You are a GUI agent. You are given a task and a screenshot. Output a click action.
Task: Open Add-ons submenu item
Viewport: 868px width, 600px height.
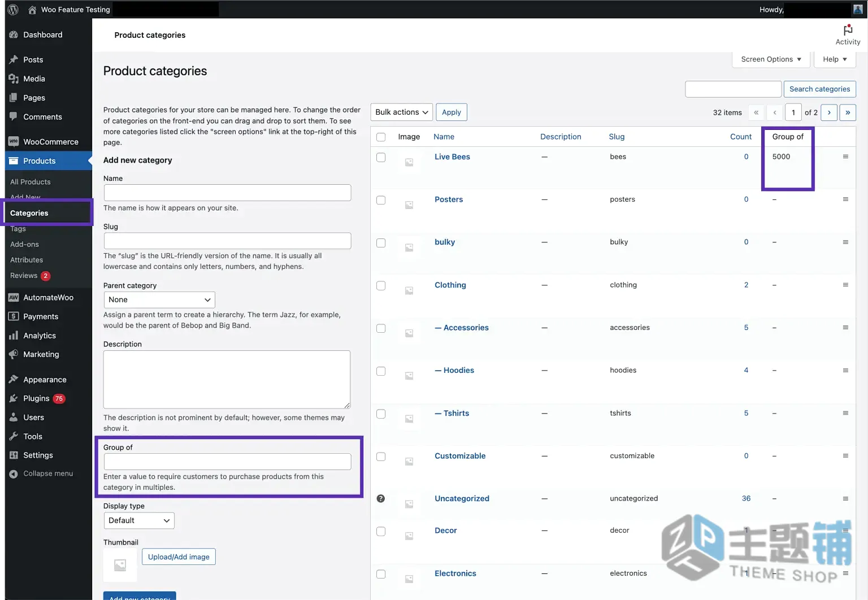(x=24, y=244)
